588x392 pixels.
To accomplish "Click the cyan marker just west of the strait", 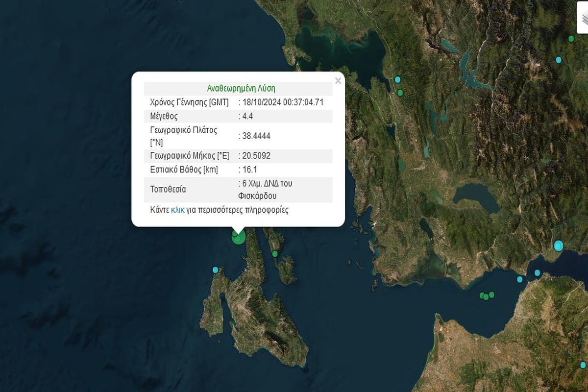I will click(520, 279).
